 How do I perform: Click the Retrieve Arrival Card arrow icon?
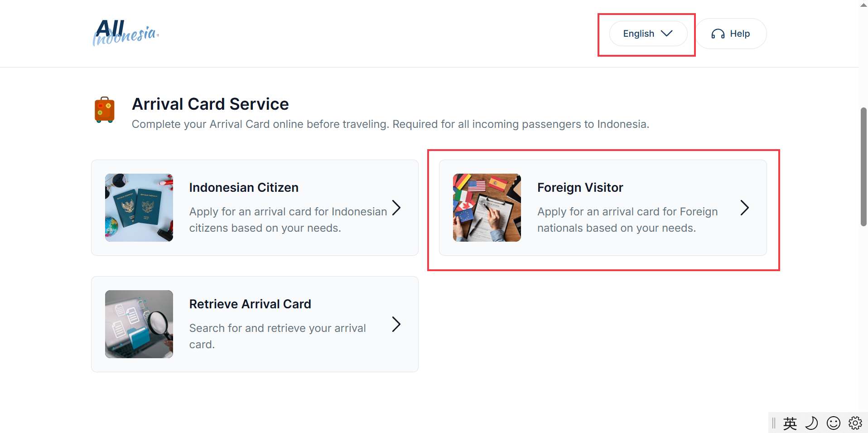(396, 324)
